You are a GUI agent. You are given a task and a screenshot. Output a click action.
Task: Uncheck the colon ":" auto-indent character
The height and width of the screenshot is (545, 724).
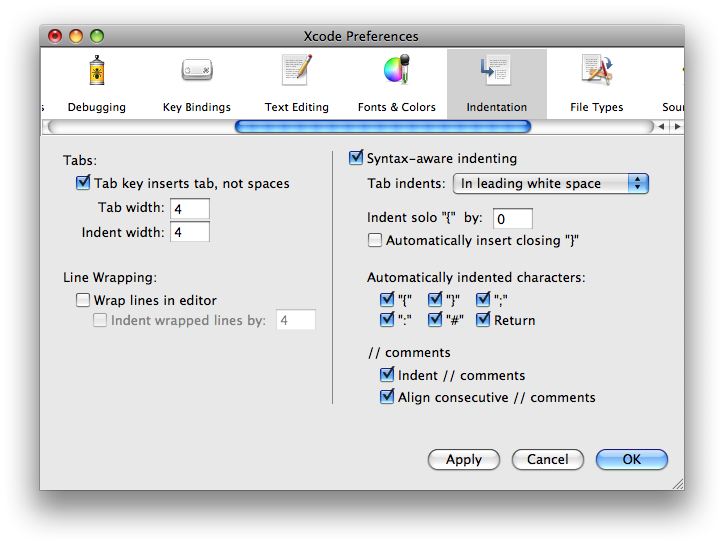[x=387, y=320]
